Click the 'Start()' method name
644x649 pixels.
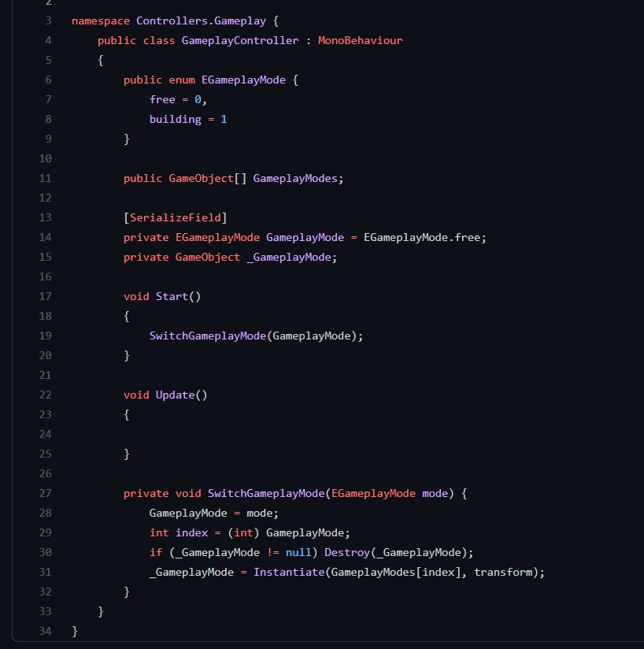coord(178,297)
